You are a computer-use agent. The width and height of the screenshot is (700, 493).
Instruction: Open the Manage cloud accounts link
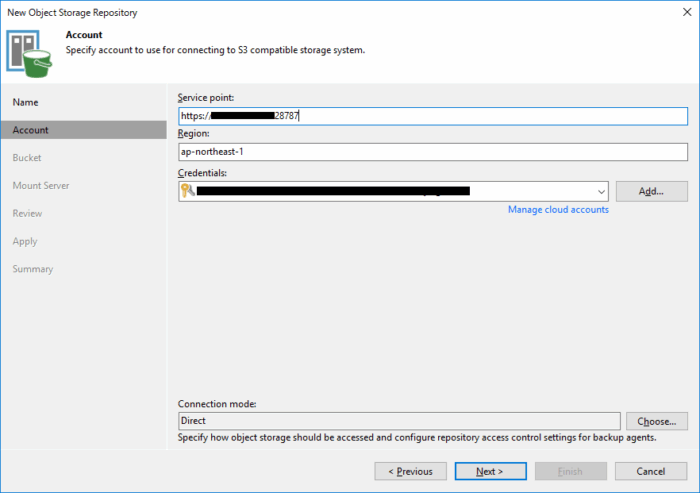click(558, 210)
